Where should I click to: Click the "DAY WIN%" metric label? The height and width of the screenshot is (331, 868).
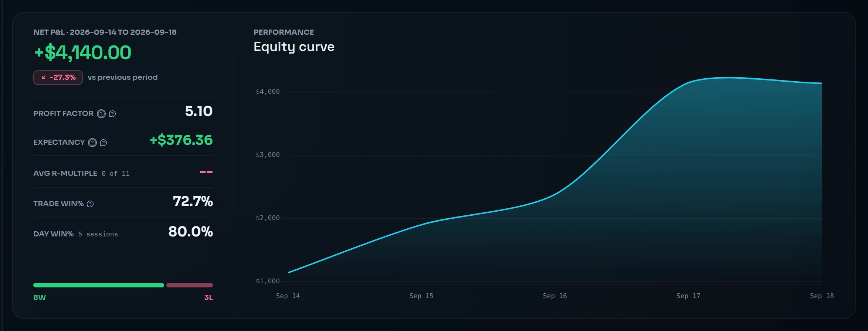point(54,234)
